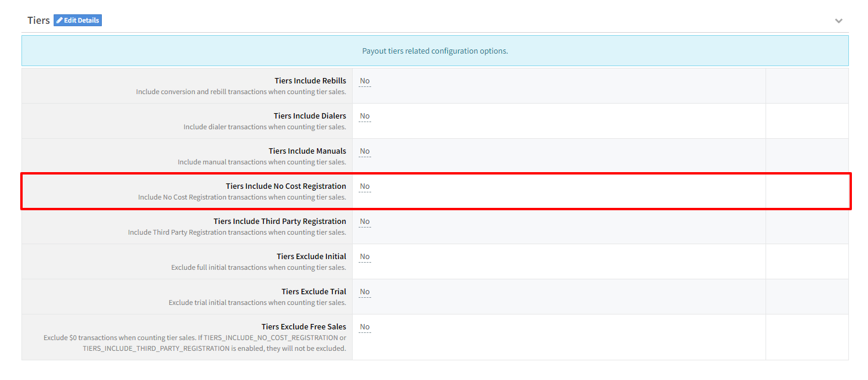
Task: Select the Tiers Include Dialers label
Action: [309, 116]
